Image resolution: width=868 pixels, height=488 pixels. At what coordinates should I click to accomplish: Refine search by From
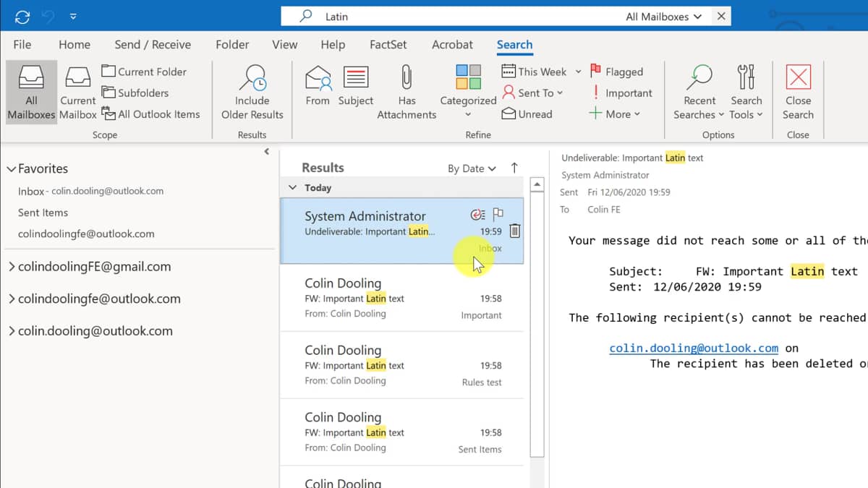318,86
